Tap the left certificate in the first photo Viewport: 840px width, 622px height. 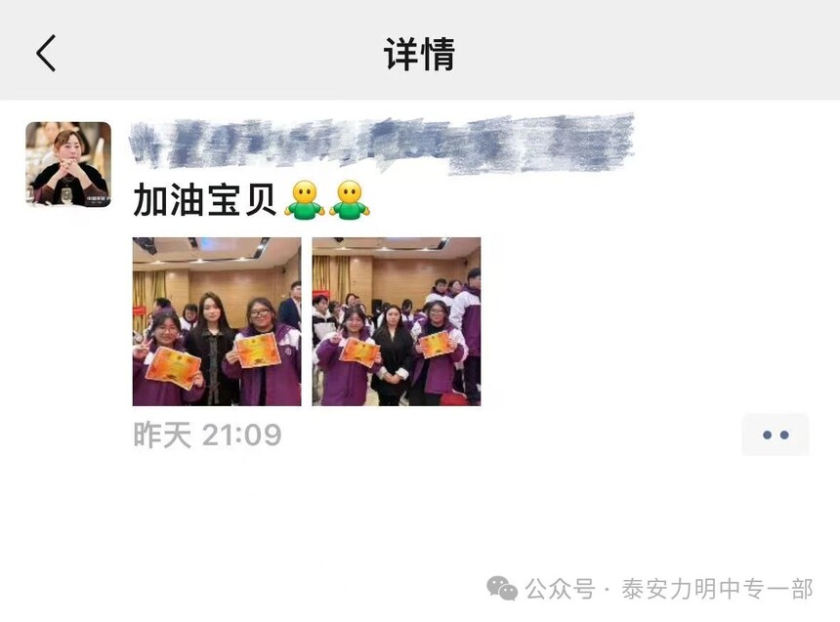(x=173, y=367)
